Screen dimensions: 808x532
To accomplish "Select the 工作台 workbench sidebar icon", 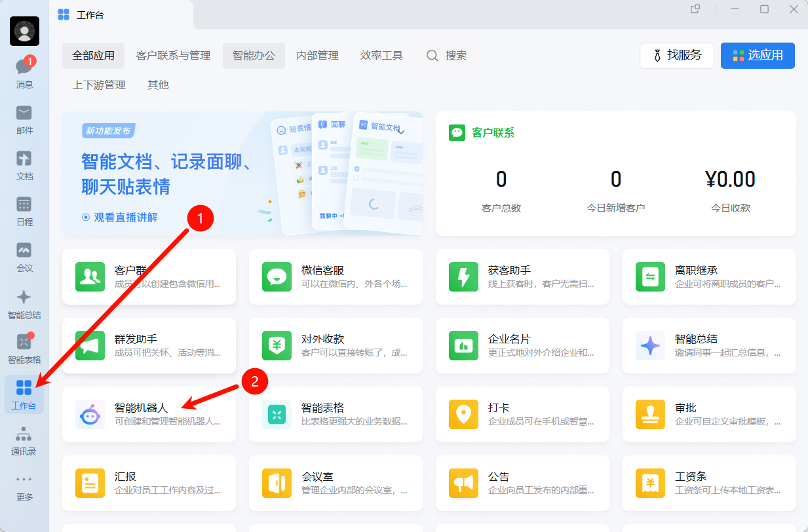I will (x=24, y=394).
